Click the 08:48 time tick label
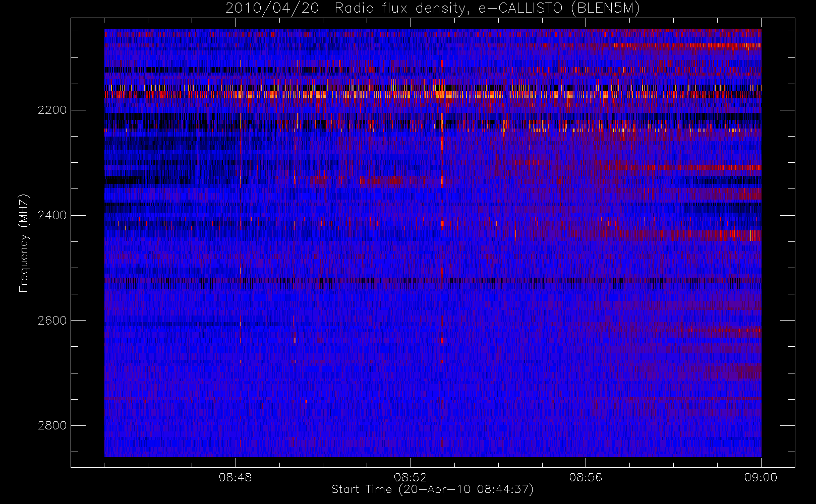Image resolution: width=816 pixels, height=504 pixels. pyautogui.click(x=235, y=477)
